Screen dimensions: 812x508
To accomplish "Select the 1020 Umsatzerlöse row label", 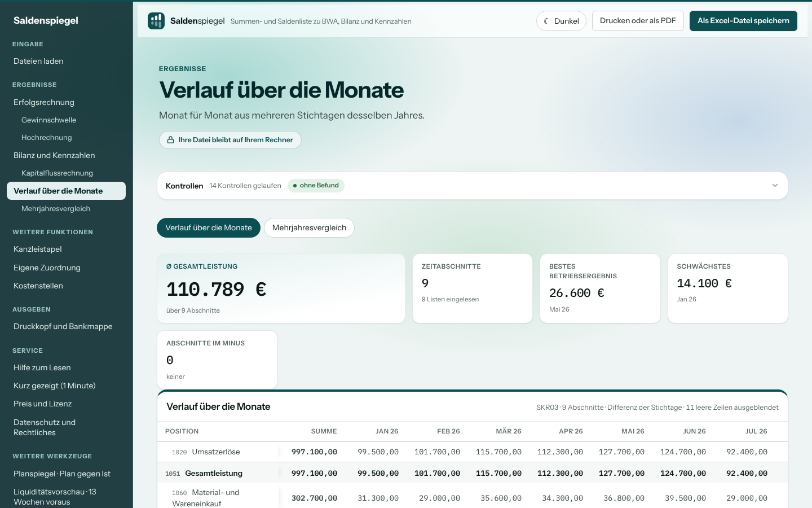I will pyautogui.click(x=206, y=452).
